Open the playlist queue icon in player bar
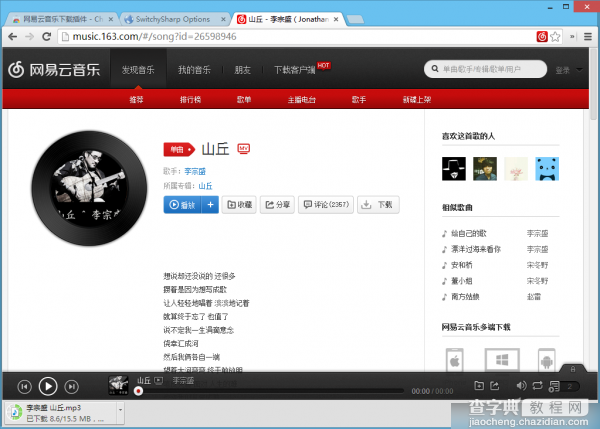This screenshot has width=600, height=429. 554,386
